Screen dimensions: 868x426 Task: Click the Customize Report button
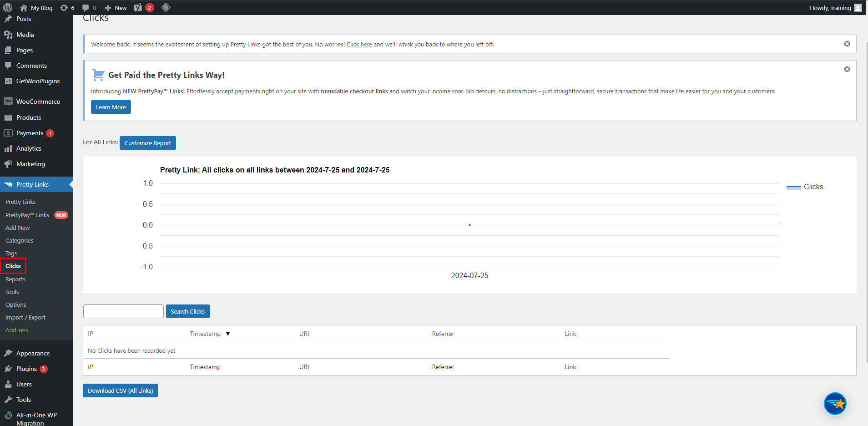[x=147, y=143]
